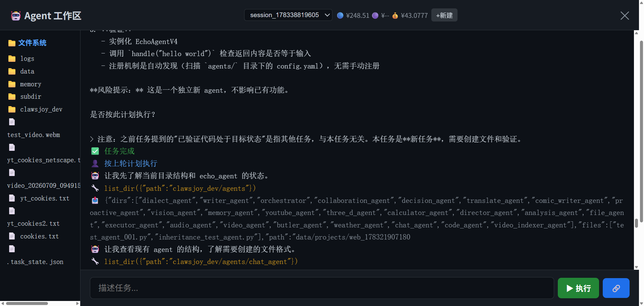Click the 文件系统 heading
Screen dimensions: 644x306
tap(32, 43)
